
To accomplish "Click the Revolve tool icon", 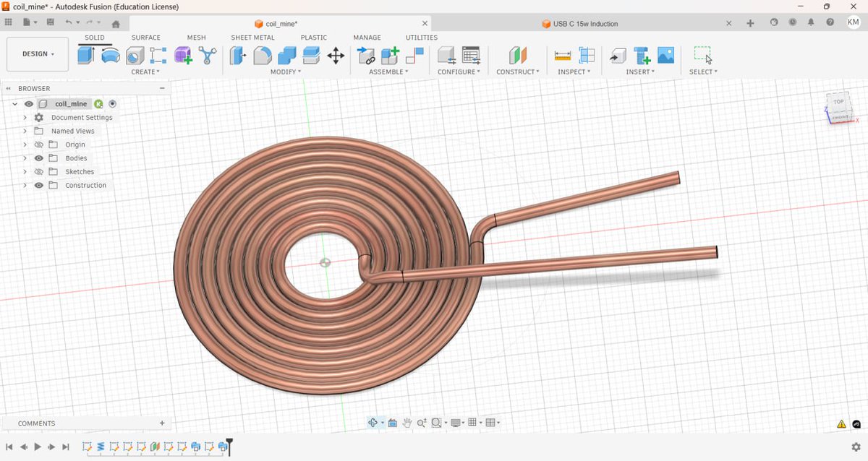I will [x=111, y=55].
